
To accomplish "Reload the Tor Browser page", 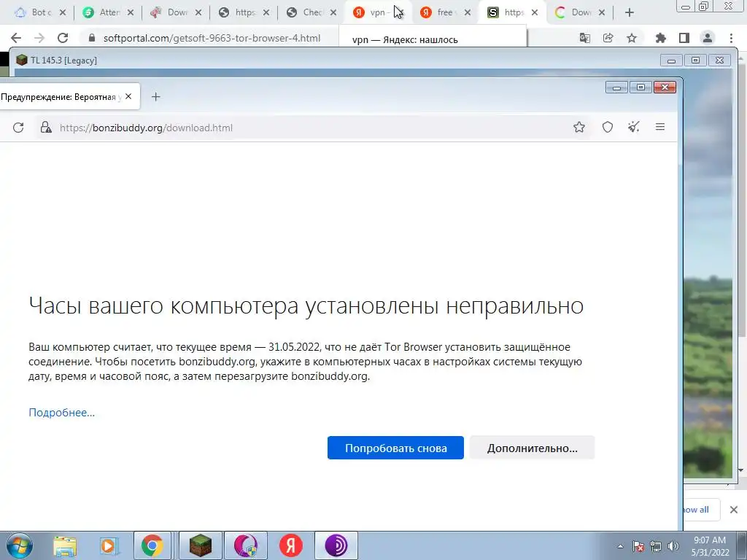I will [18, 128].
